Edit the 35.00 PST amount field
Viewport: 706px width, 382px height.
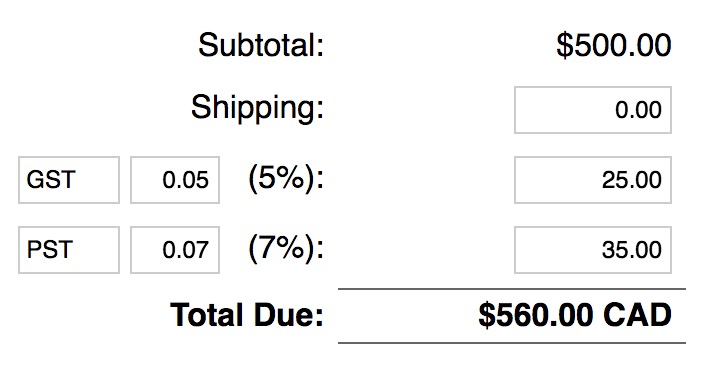593,250
